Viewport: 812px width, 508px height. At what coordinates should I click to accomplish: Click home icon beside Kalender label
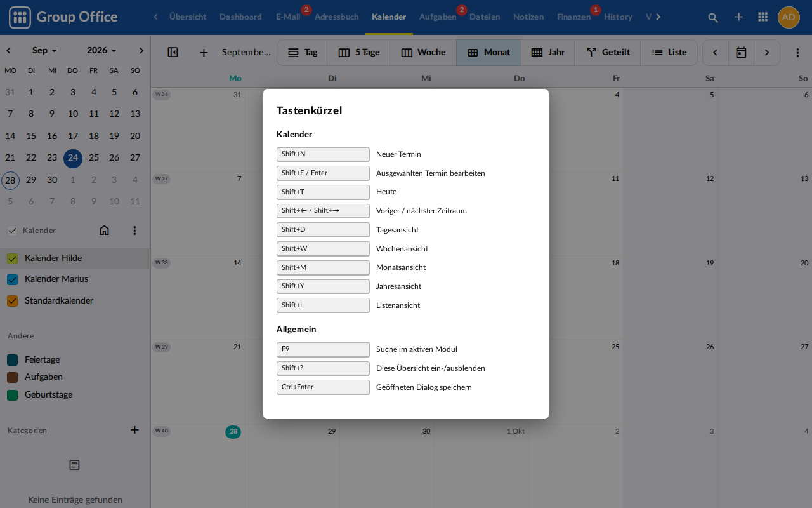tap(105, 230)
